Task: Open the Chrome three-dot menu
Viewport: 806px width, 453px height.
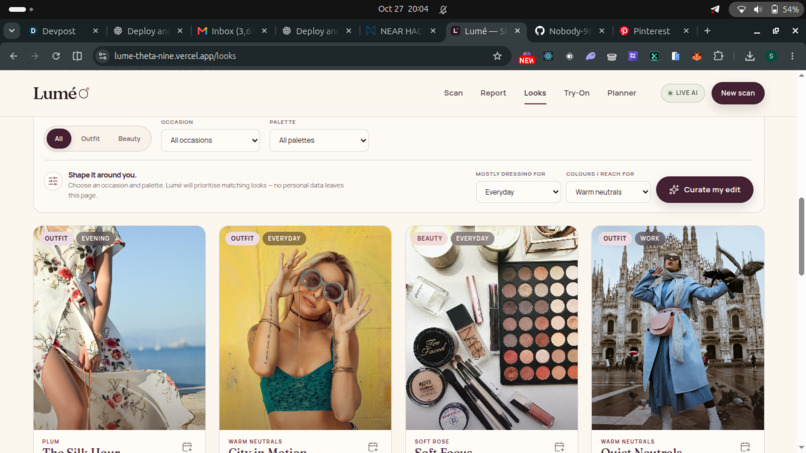Action: pos(792,56)
